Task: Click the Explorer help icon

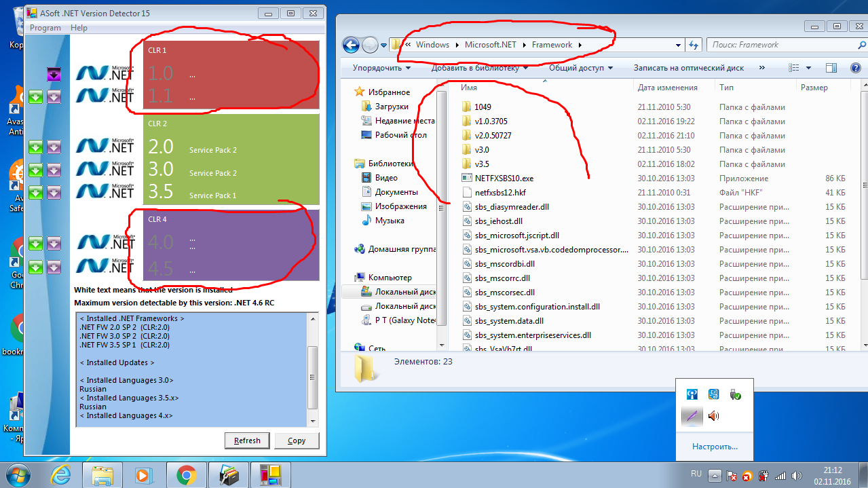Action: click(x=855, y=68)
